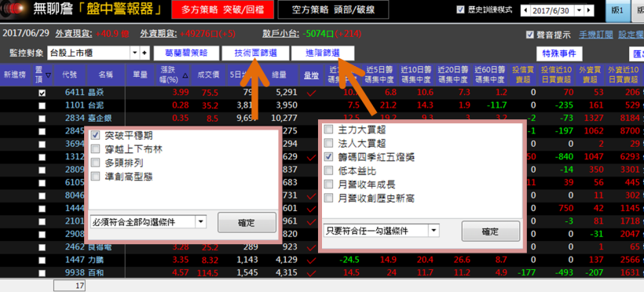The width and height of the screenshot is (644, 292).
Task: Select the 多方策略 突破/回檔 strategy tab
Action: (222, 10)
